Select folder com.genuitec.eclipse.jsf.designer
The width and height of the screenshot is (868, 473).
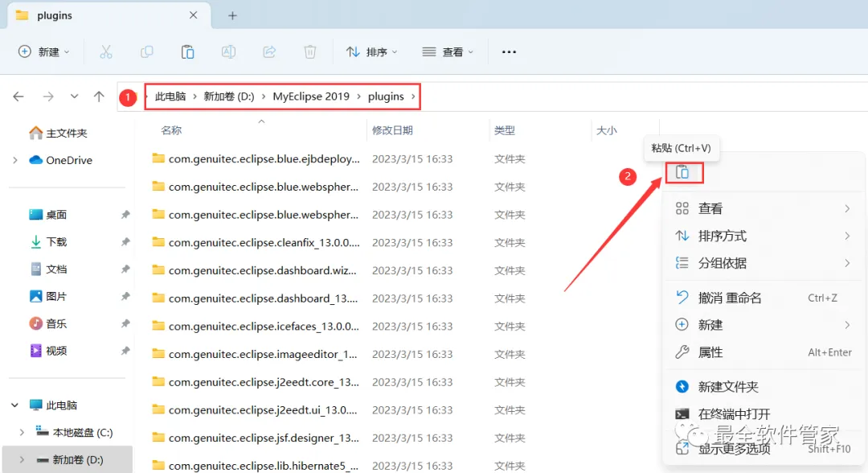tap(256, 438)
